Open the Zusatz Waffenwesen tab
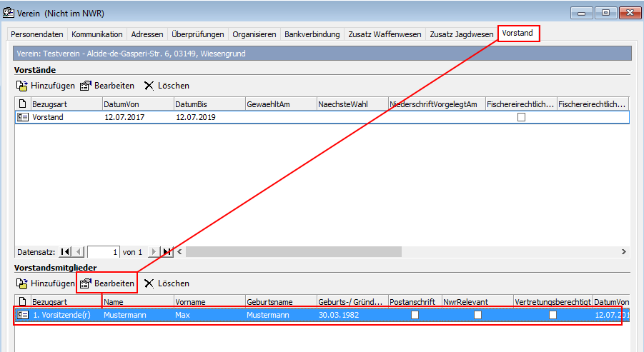 point(385,34)
